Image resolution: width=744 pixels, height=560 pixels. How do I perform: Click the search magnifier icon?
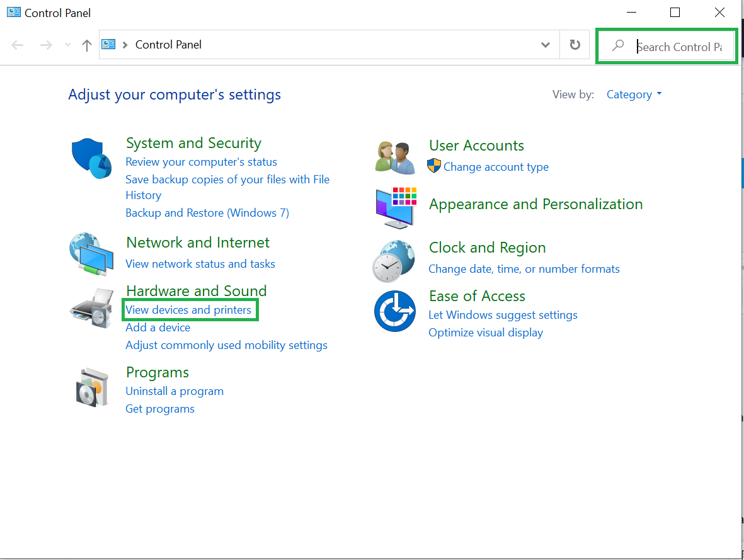pyautogui.click(x=618, y=45)
